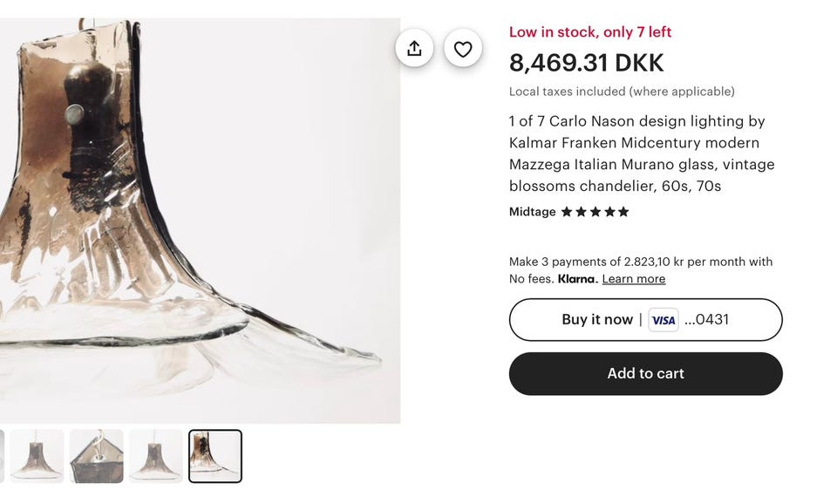The height and width of the screenshot is (504, 837).
Task: Click the saved card number ending 0431
Action: coord(706,320)
